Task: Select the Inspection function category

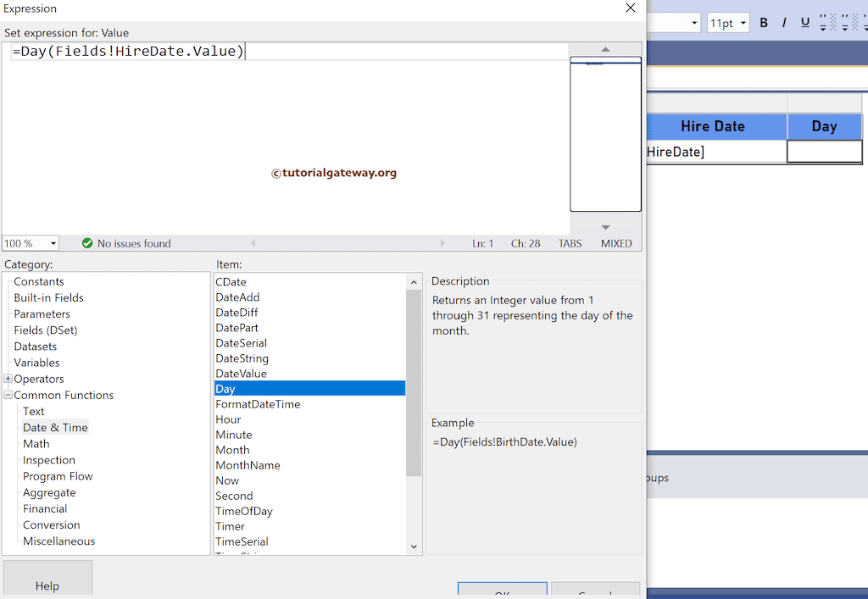Action: (x=48, y=460)
